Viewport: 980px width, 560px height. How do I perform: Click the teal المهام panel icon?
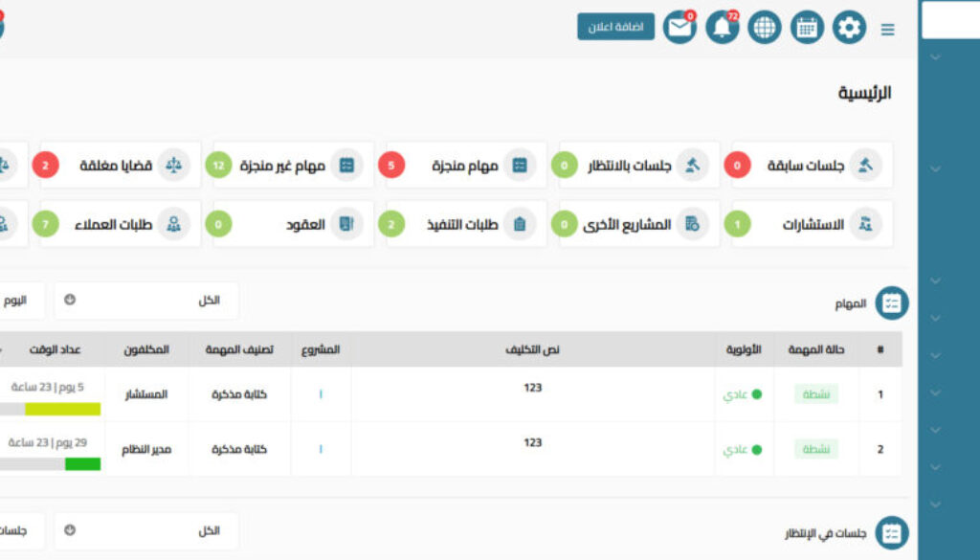pos(892,302)
